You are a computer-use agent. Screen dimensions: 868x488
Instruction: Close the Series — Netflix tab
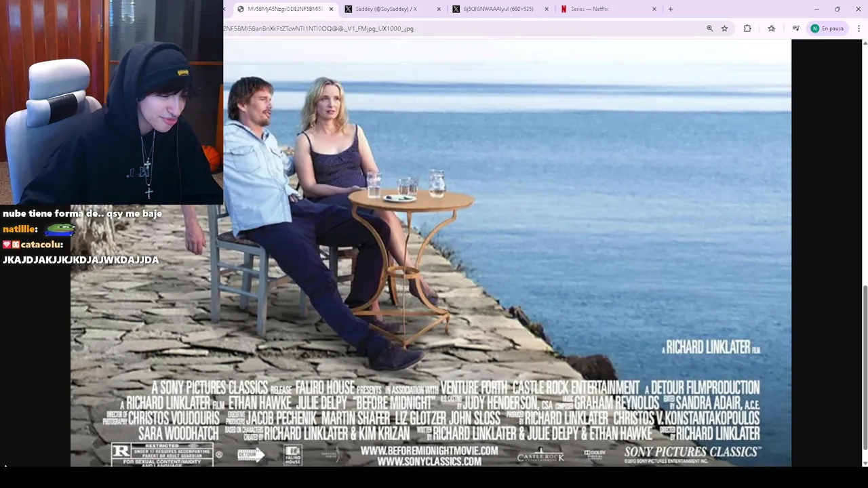[654, 9]
